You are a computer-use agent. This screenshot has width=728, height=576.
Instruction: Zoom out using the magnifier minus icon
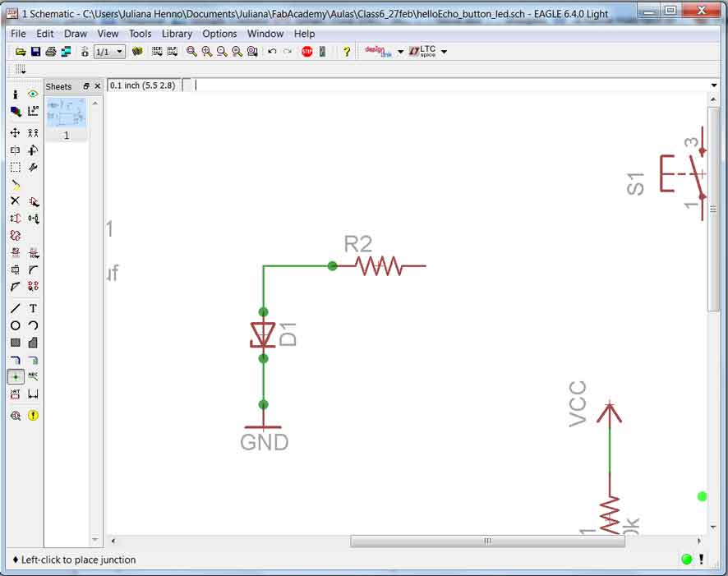222,52
